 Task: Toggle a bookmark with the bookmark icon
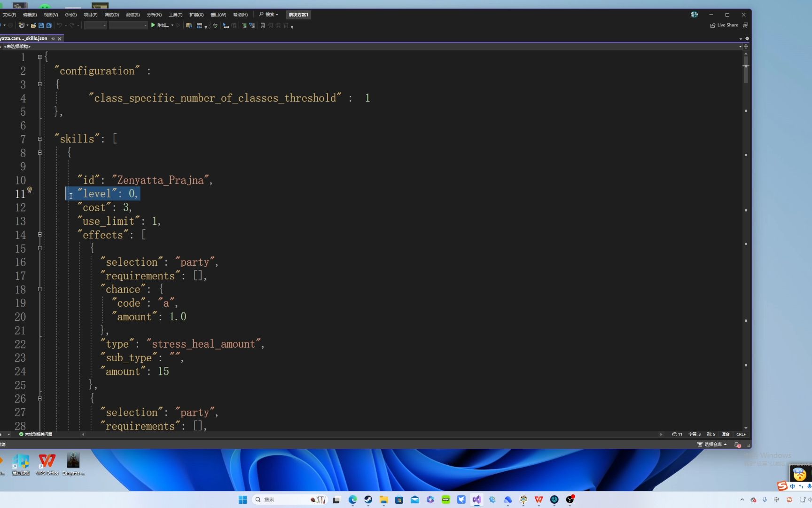coord(263,25)
